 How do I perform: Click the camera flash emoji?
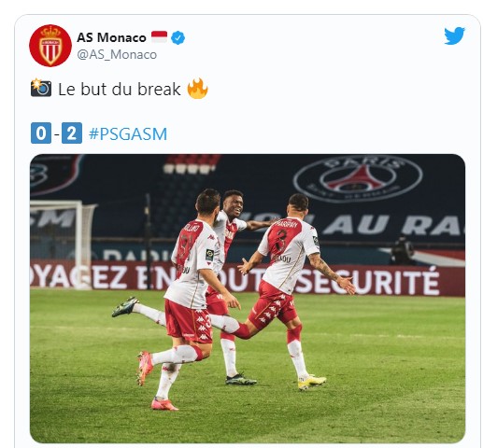41,89
